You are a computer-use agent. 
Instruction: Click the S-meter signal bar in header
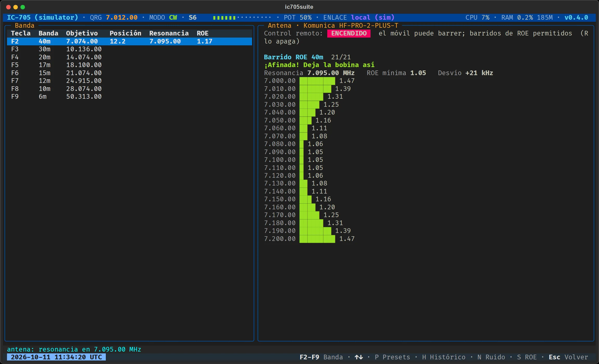[242, 18]
